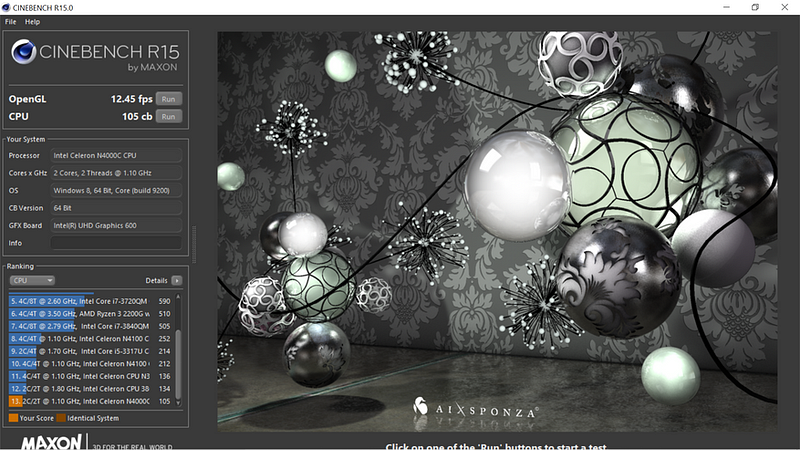800x450 pixels.
Task: Select ranking row 9 Intel Core i5-3317U
Action: pos(91,351)
